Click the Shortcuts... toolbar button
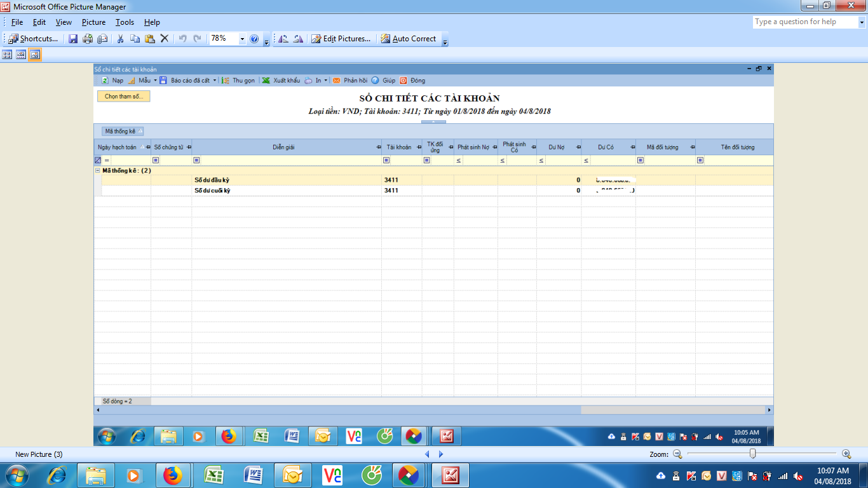Image resolution: width=868 pixels, height=488 pixels. click(34, 39)
